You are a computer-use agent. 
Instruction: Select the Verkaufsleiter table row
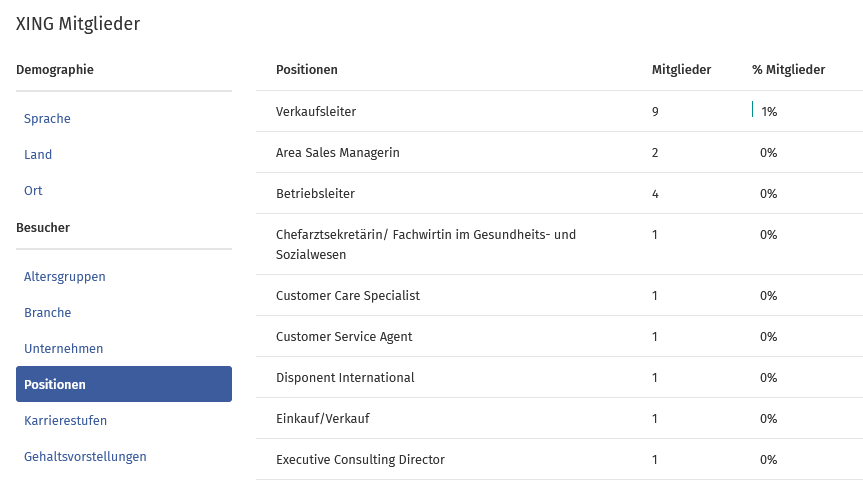[x=559, y=111]
